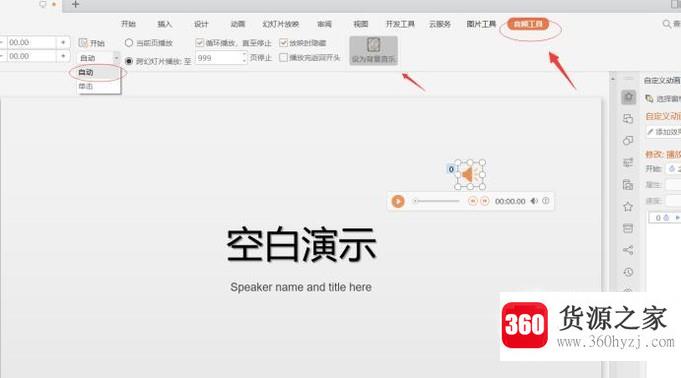
Task: Open the history clock sidebar icon
Action: [x=628, y=272]
